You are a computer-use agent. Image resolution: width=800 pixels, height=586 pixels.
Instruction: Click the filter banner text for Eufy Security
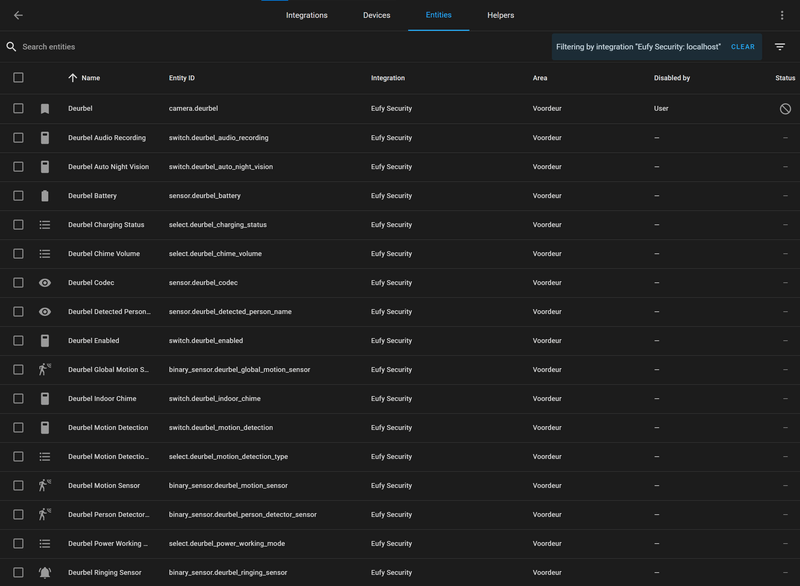638,47
